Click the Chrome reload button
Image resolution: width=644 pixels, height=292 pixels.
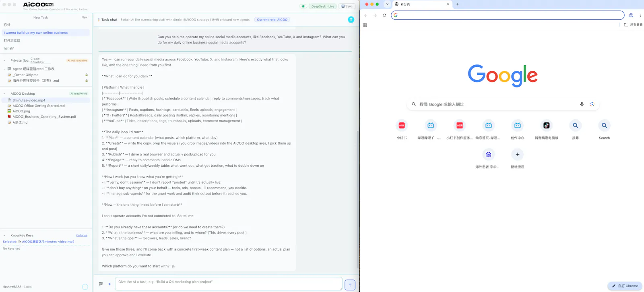384,15
